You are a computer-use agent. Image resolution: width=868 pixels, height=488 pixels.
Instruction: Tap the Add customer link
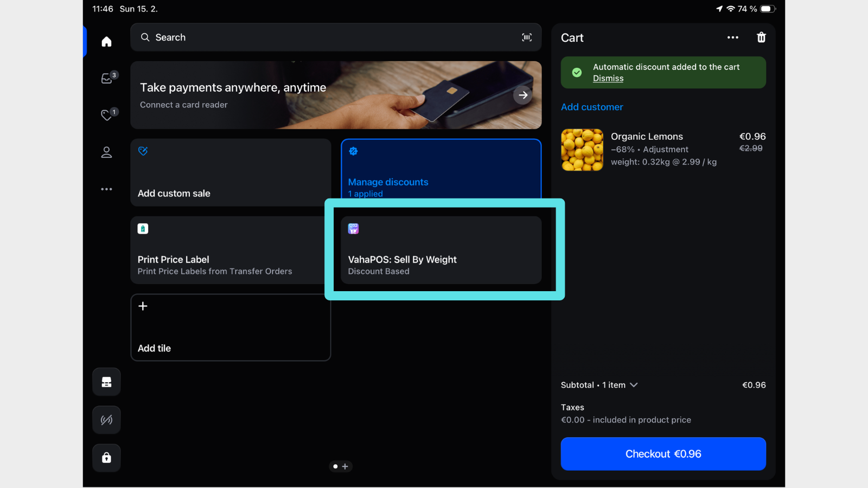click(592, 107)
